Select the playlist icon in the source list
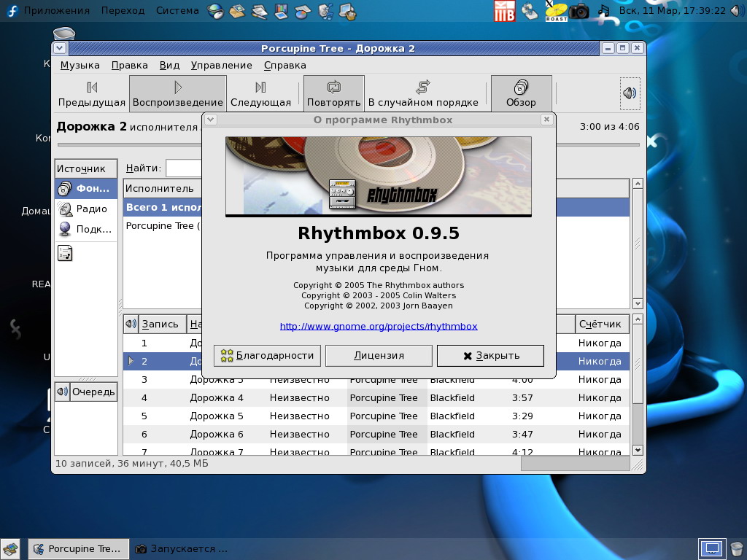 coord(65,253)
